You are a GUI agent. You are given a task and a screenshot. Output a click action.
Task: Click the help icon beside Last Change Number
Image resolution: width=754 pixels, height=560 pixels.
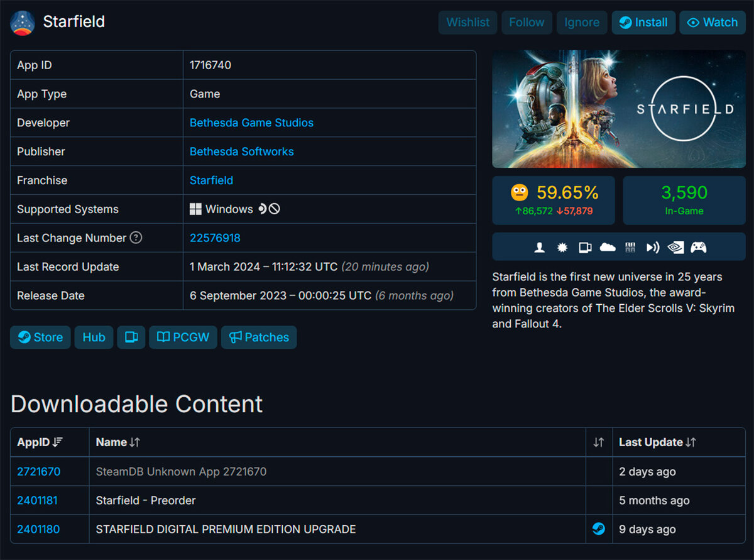[136, 238]
